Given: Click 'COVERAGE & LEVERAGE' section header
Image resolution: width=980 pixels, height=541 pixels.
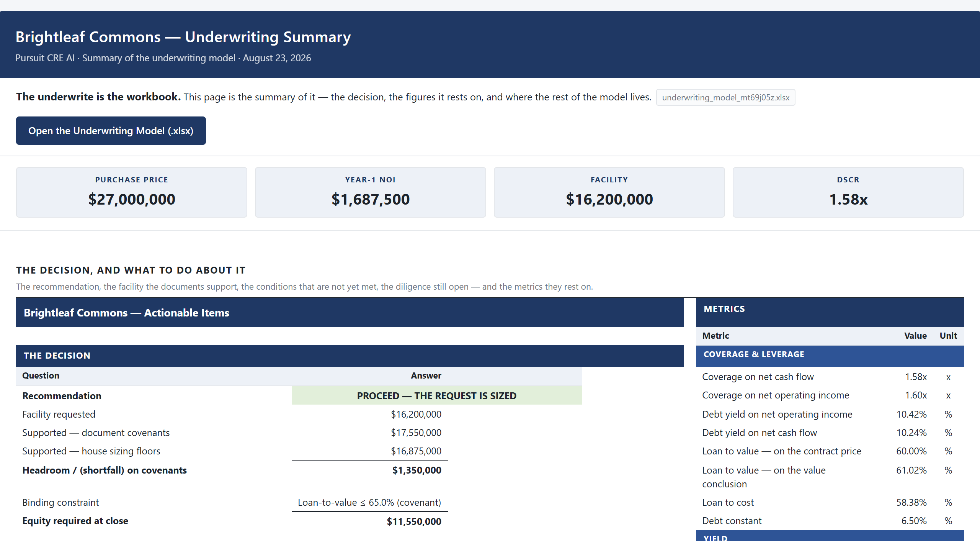Looking at the screenshot, I should click(x=830, y=356).
